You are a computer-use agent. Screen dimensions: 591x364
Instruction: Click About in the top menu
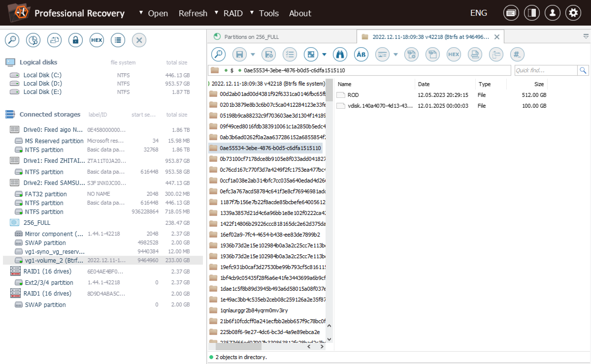click(x=300, y=13)
